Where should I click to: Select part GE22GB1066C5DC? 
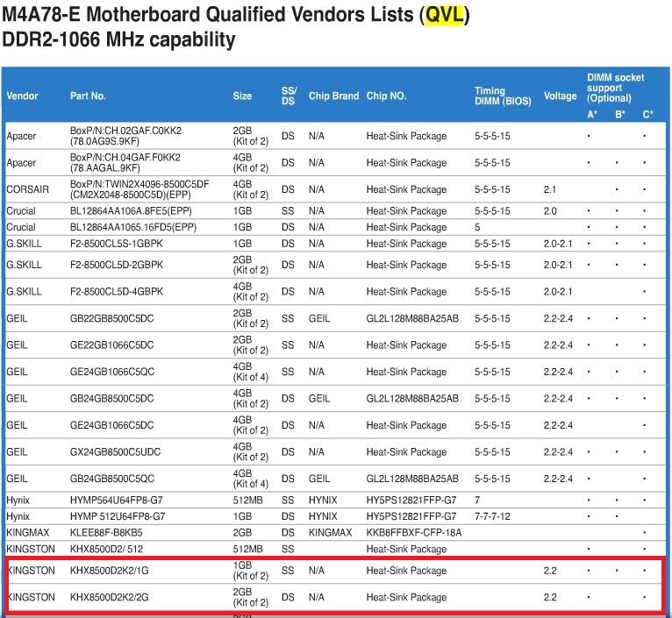pos(112,345)
